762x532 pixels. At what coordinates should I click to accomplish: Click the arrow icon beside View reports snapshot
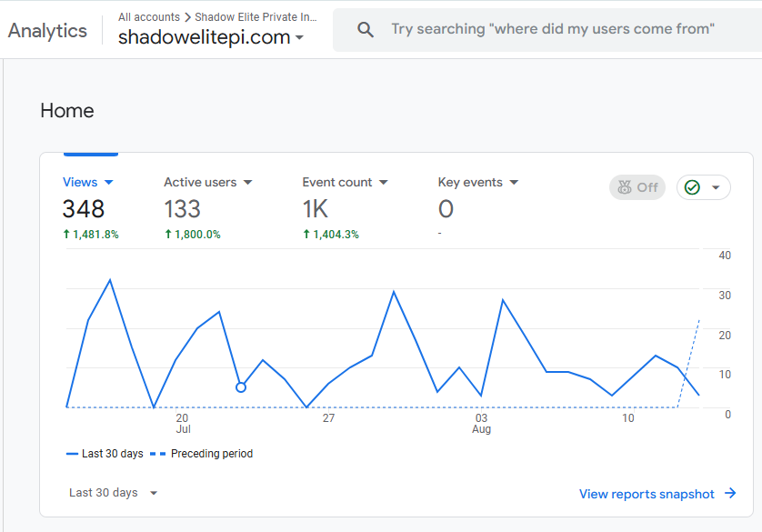[x=730, y=494]
